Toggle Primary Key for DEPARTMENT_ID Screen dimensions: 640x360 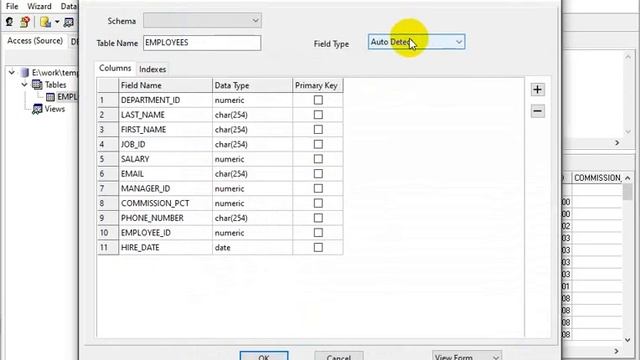click(318, 100)
